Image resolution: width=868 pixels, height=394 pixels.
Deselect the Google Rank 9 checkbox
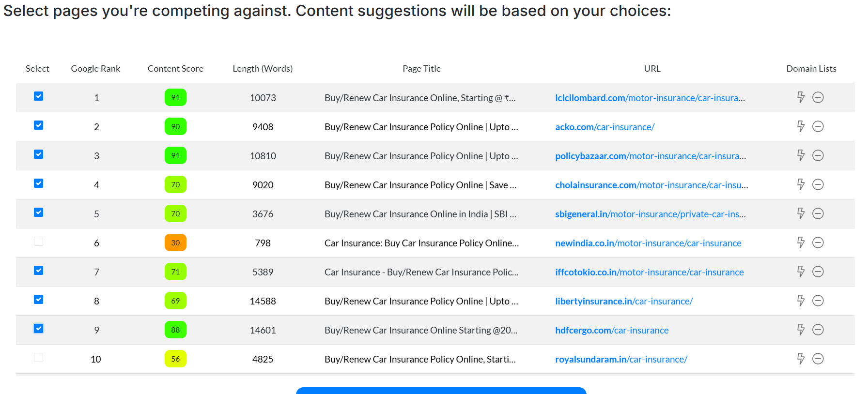[x=39, y=329]
